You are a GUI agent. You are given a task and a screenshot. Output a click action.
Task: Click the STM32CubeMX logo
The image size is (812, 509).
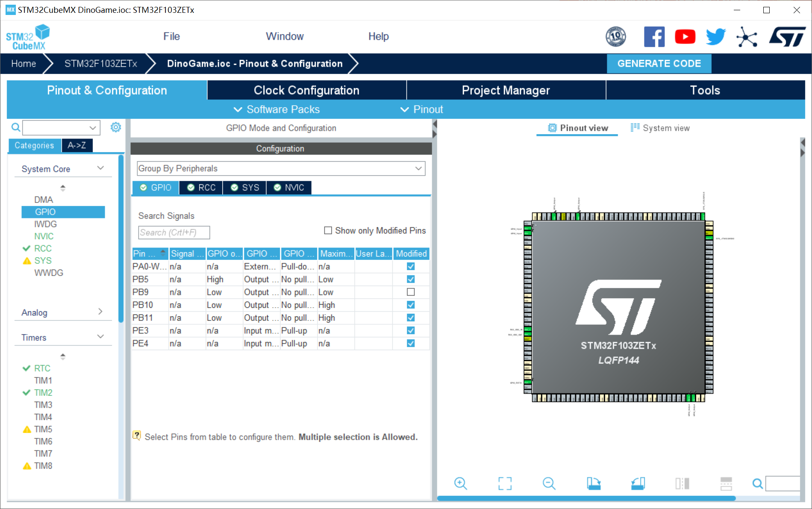pyautogui.click(x=28, y=37)
